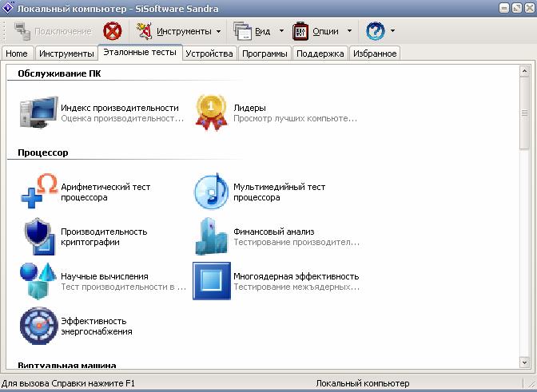Click the disabled Подключение connection icon
The width and height of the screenshot is (537, 392).
pyautogui.click(x=22, y=31)
